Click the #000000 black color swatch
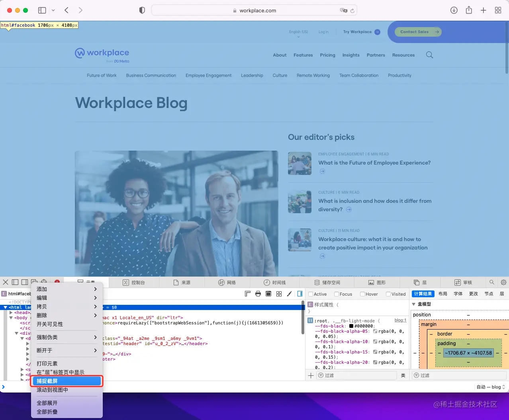509x420 pixels. click(x=351, y=326)
